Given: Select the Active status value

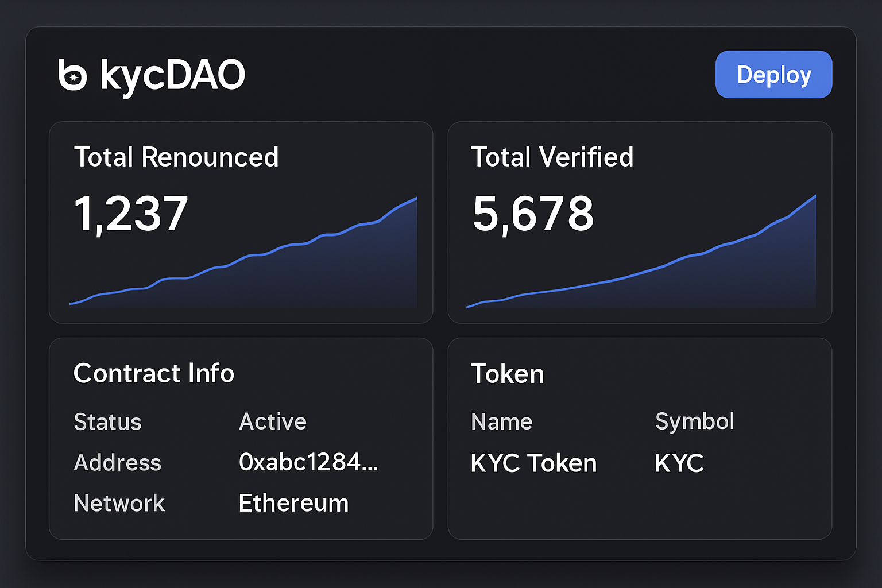Looking at the screenshot, I should pyautogui.click(x=273, y=422).
